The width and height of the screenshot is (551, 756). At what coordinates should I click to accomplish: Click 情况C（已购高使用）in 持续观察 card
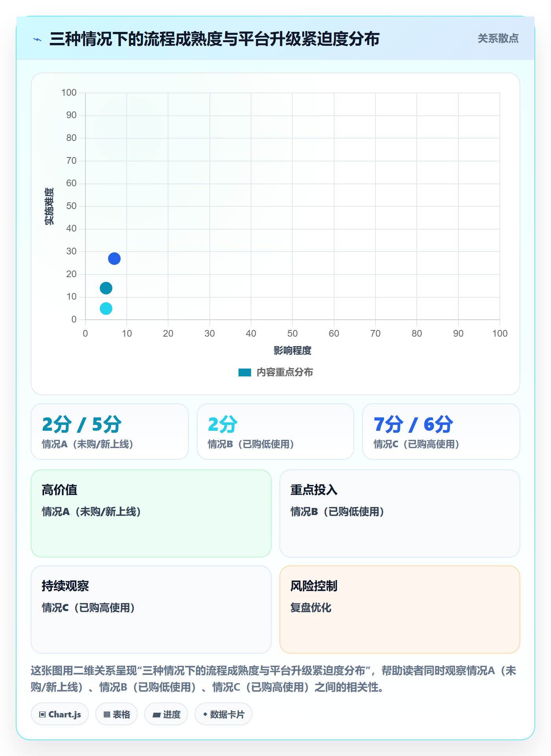click(x=89, y=608)
